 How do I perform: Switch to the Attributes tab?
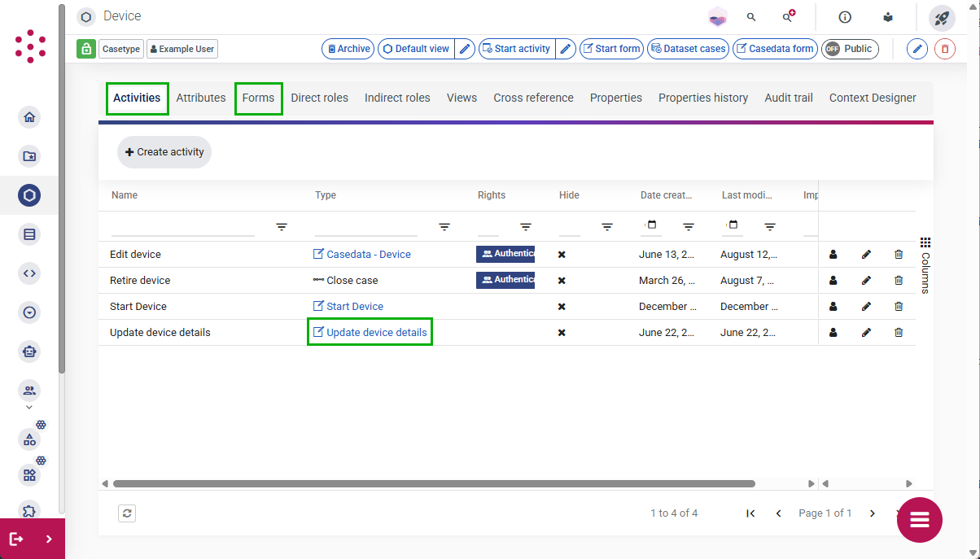pos(201,98)
